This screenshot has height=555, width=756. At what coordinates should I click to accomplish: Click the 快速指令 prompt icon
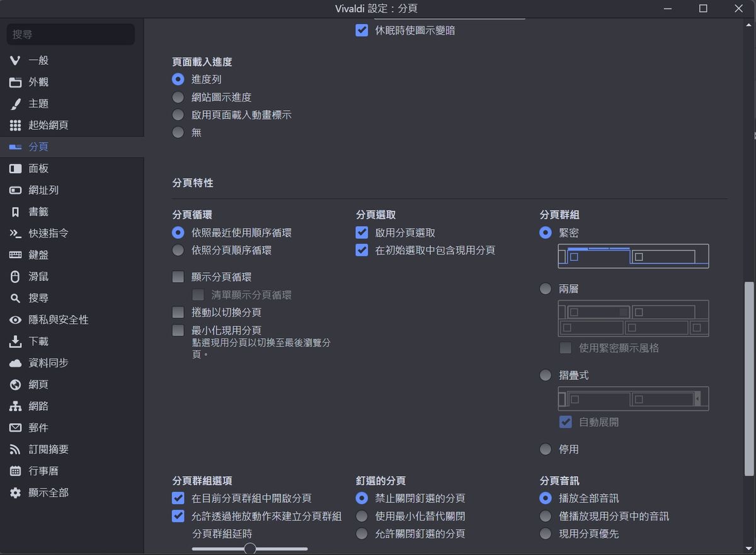(x=16, y=233)
